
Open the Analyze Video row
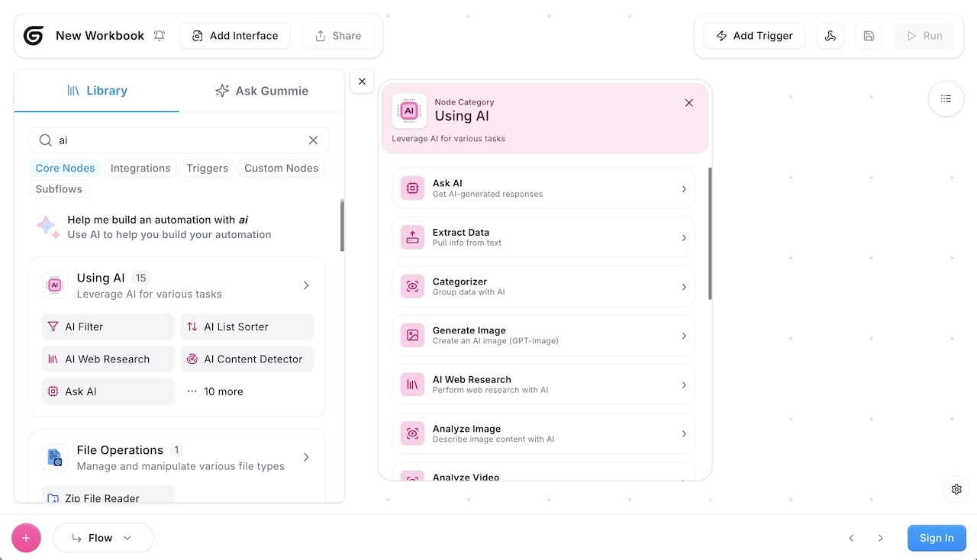[x=543, y=473]
